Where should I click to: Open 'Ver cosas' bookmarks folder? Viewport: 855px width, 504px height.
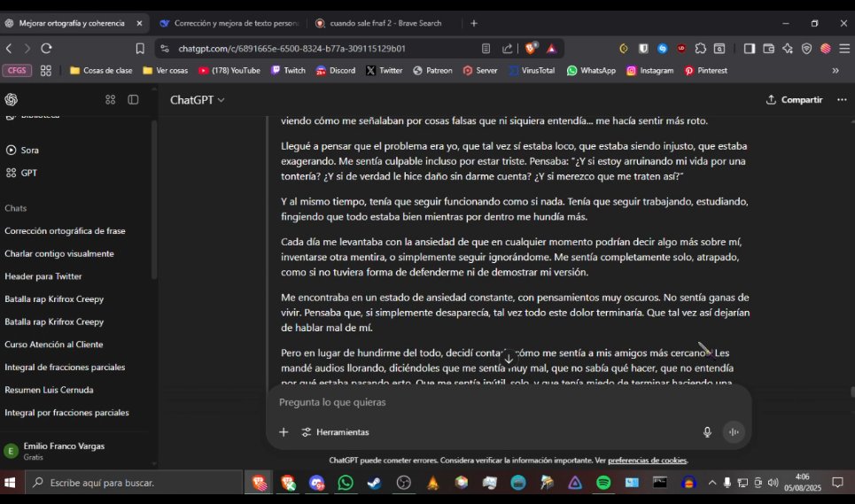click(165, 70)
